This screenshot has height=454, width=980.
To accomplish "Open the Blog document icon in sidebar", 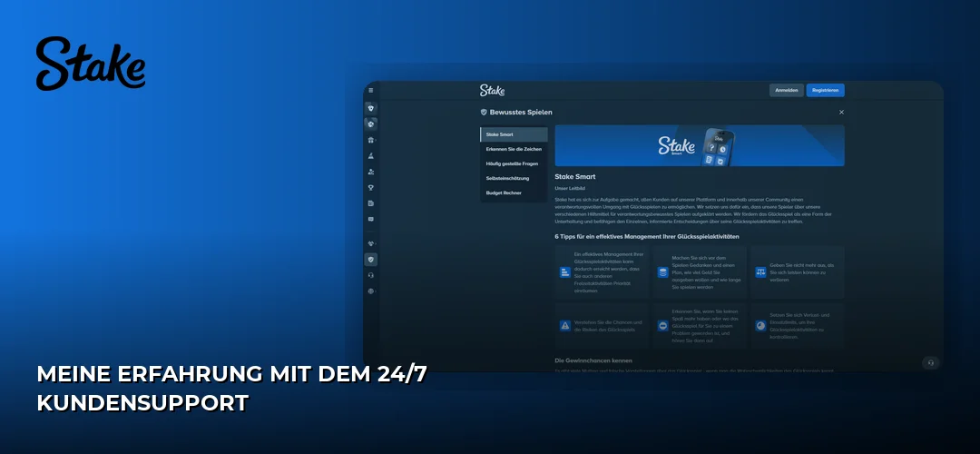I will click(370, 203).
